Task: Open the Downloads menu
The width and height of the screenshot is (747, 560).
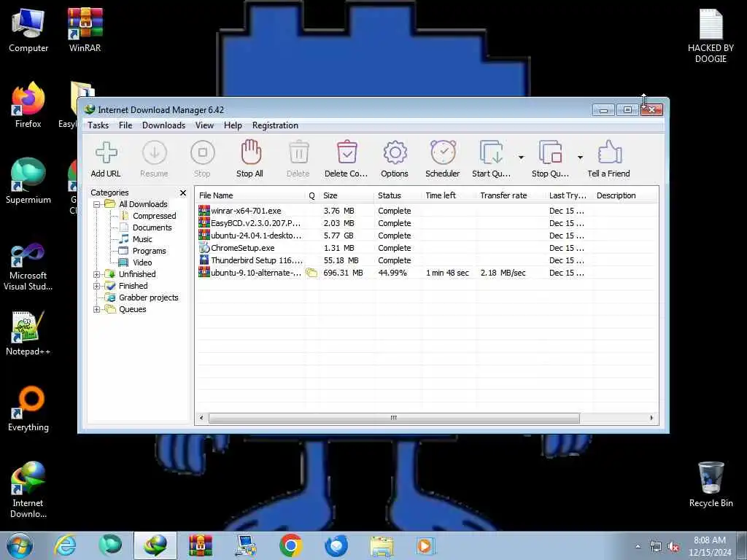Action: (x=163, y=125)
